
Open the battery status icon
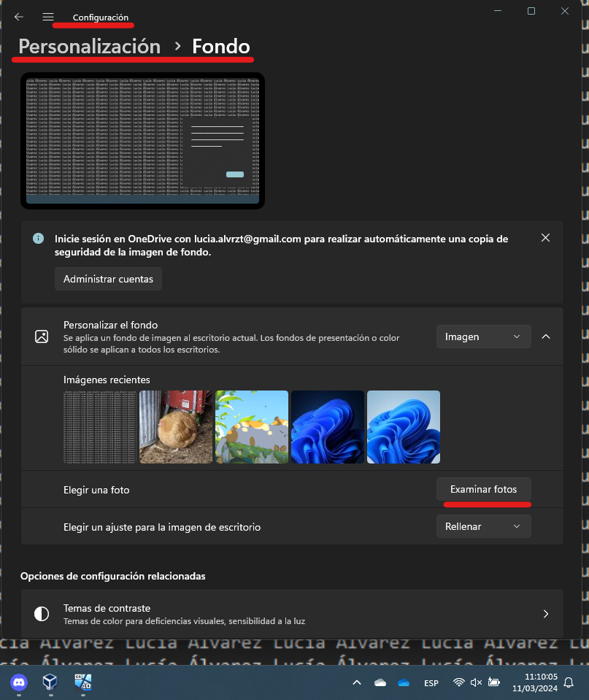[x=494, y=682]
